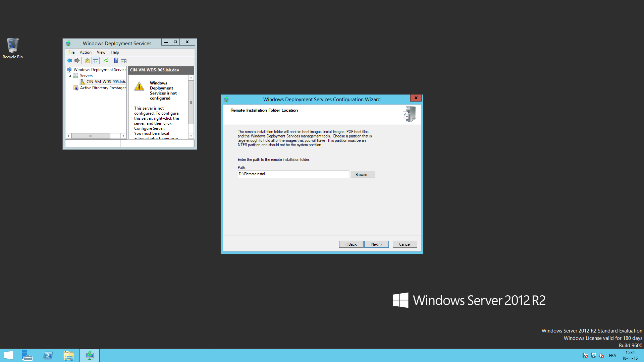Collapse the Servers tree node
Viewport: 644px width, 362px height.
coord(70,76)
